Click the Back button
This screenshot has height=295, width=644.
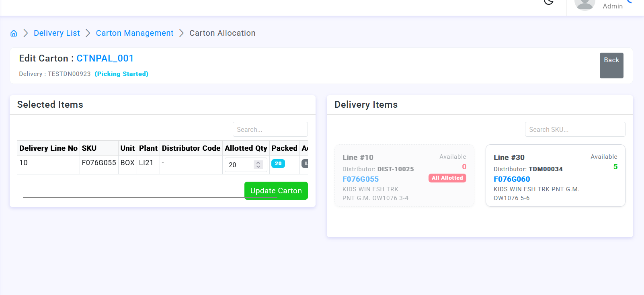pyautogui.click(x=611, y=66)
